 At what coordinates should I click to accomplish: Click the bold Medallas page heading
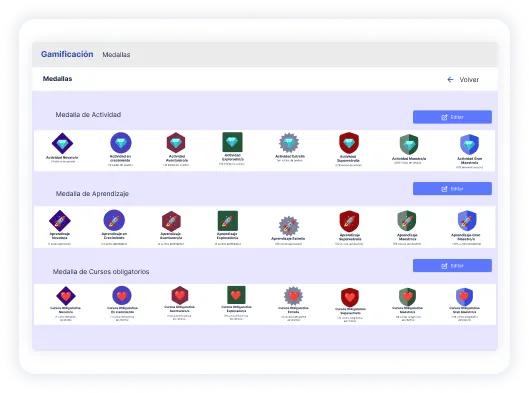(57, 79)
